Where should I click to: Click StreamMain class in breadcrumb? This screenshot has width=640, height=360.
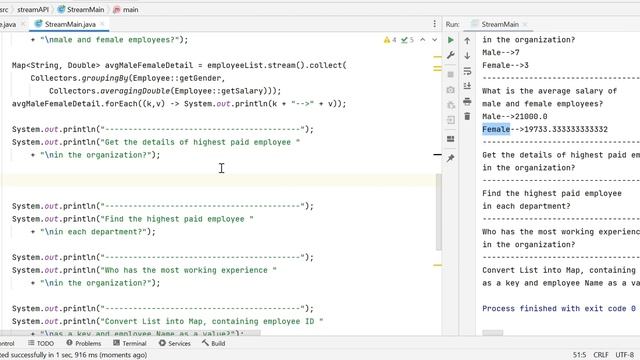pos(81,9)
